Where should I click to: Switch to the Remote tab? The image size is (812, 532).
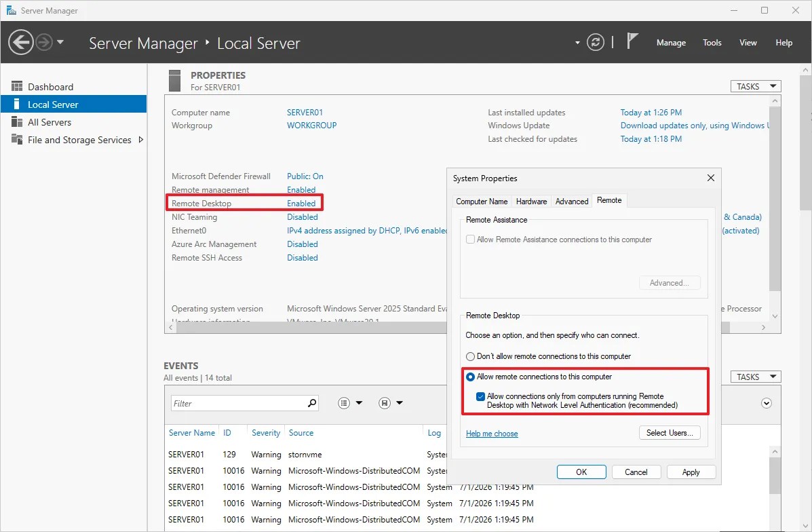[x=609, y=200]
